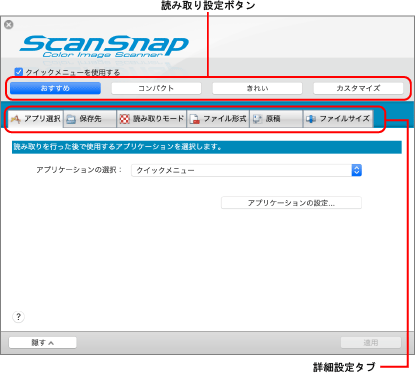This screenshot has width=415, height=375.
Task: Click the 原稿 paper icon
Action: click(257, 119)
